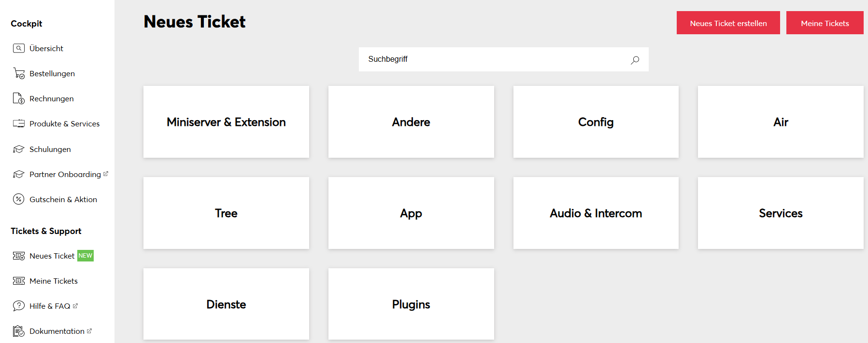
Task: Click the Übersicht sidebar icon
Action: [x=18, y=48]
